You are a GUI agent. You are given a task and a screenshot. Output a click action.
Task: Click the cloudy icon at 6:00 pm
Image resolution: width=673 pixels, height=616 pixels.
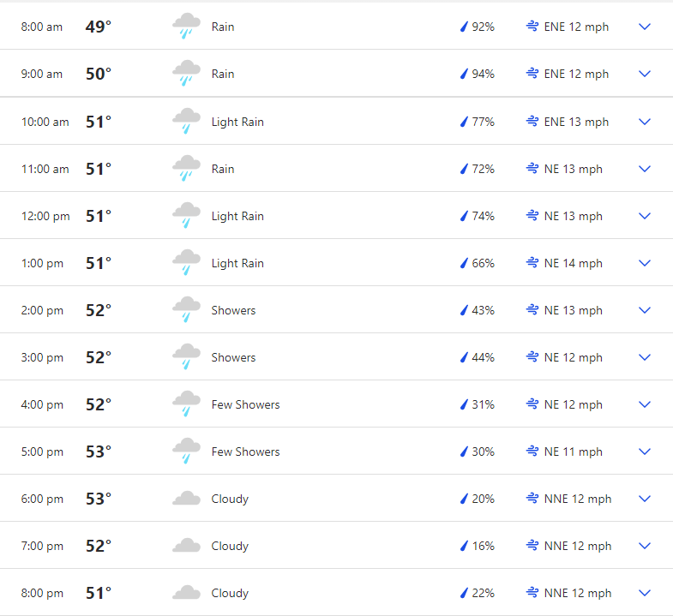[x=186, y=499]
